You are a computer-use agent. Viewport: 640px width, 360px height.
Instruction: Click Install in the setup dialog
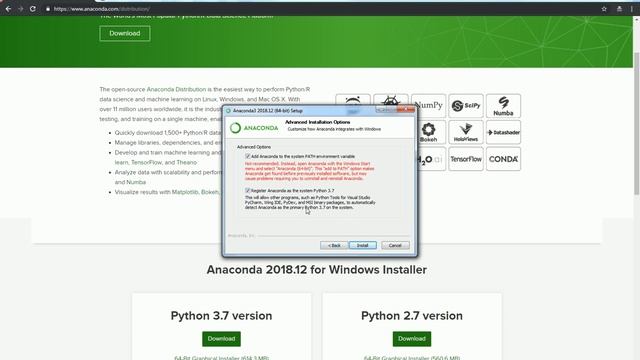[x=363, y=245]
